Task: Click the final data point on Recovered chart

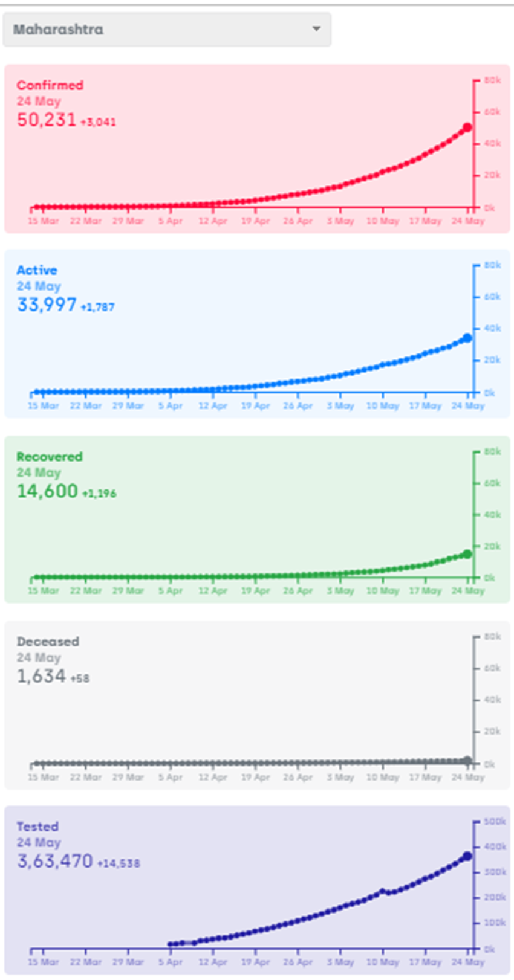Action: click(467, 554)
